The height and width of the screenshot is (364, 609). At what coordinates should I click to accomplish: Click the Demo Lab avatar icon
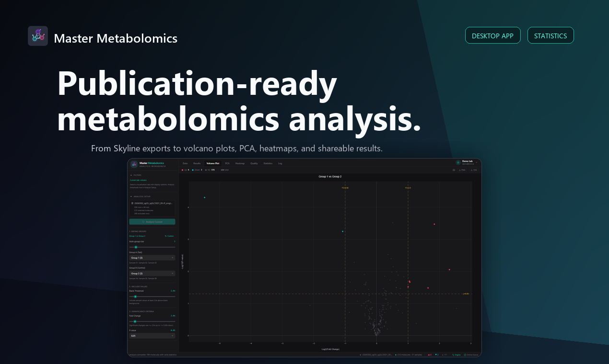(x=458, y=162)
